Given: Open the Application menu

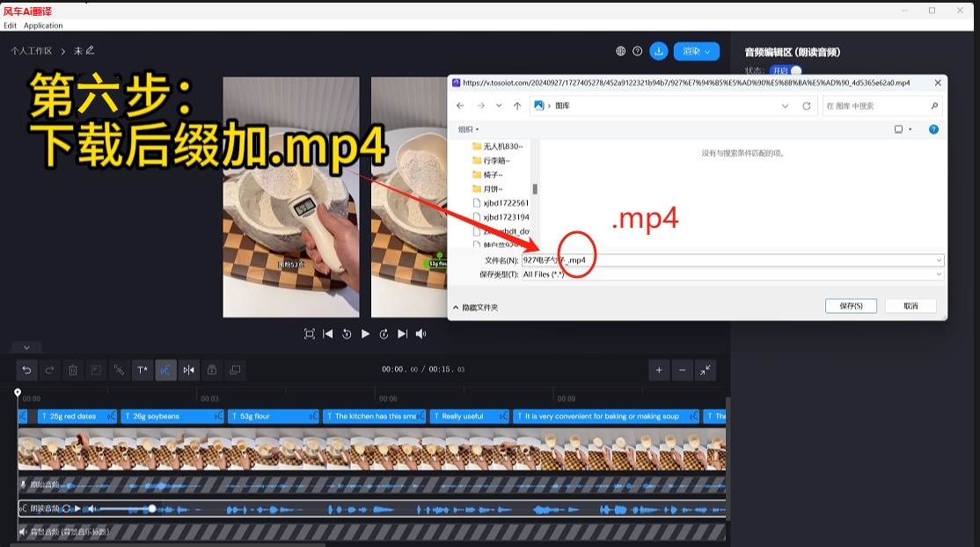Looking at the screenshot, I should pyautogui.click(x=43, y=26).
